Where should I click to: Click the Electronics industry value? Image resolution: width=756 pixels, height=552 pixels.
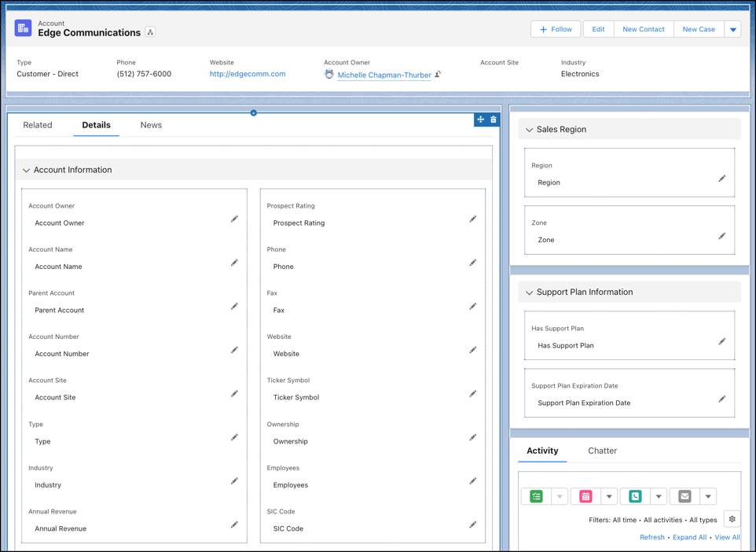580,74
